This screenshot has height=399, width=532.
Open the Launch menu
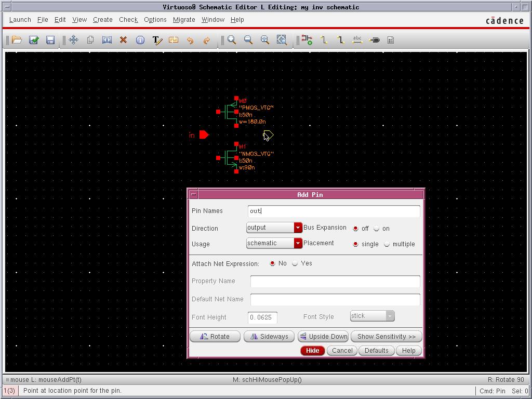[x=20, y=20]
